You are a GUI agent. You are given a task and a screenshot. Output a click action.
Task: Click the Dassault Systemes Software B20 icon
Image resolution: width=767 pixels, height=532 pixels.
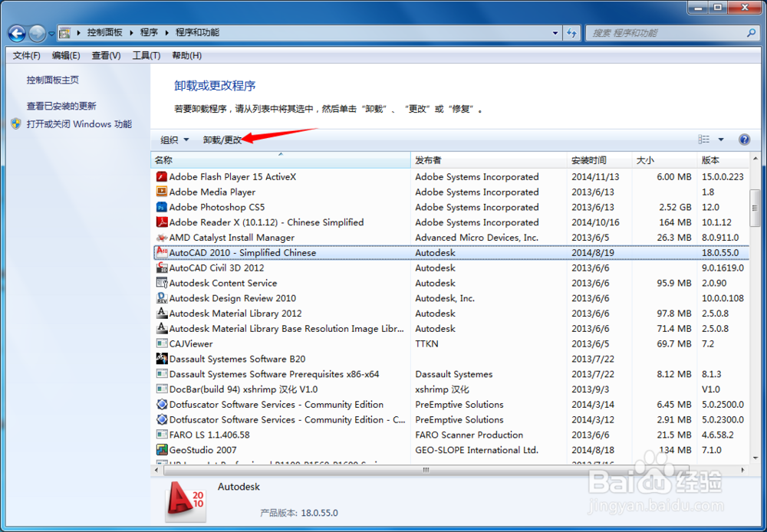coord(161,359)
